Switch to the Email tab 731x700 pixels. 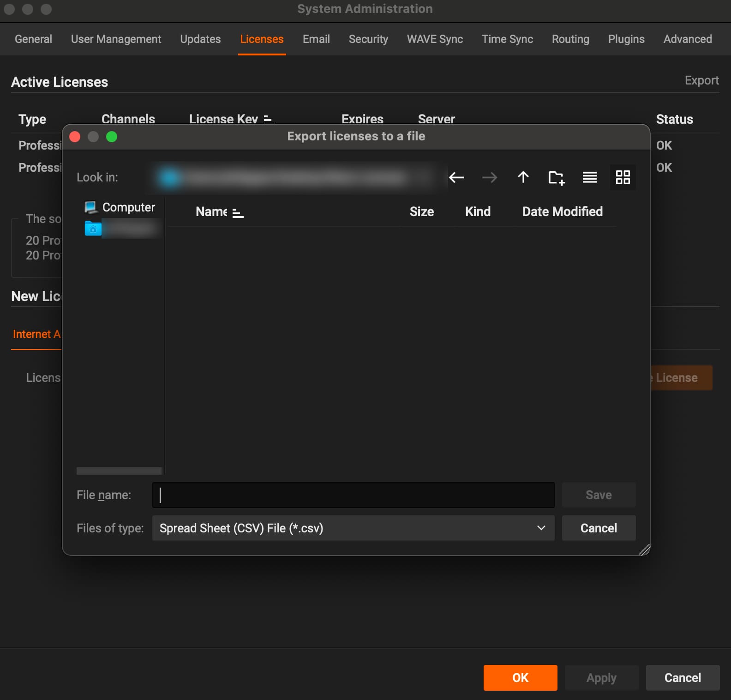pyautogui.click(x=316, y=39)
